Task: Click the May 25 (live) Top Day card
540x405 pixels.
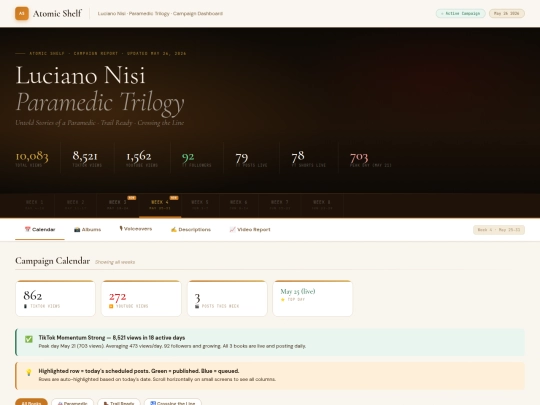Action: (x=313, y=298)
